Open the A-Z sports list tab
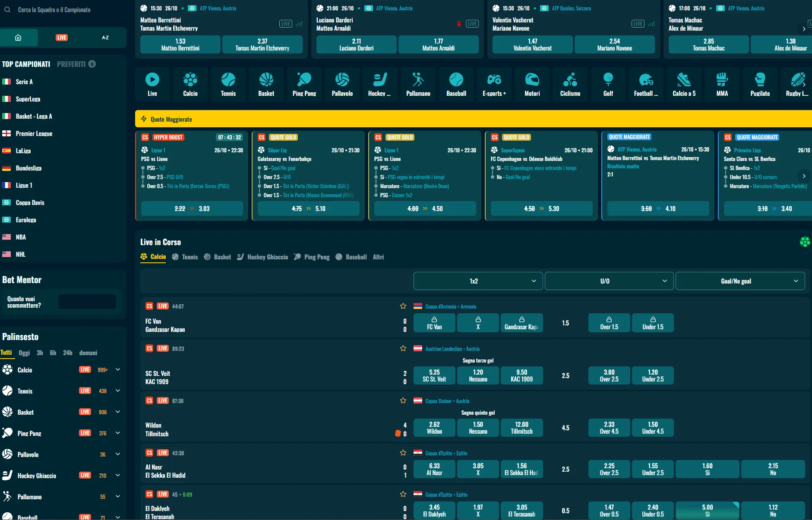This screenshot has height=520, width=812. [x=105, y=38]
